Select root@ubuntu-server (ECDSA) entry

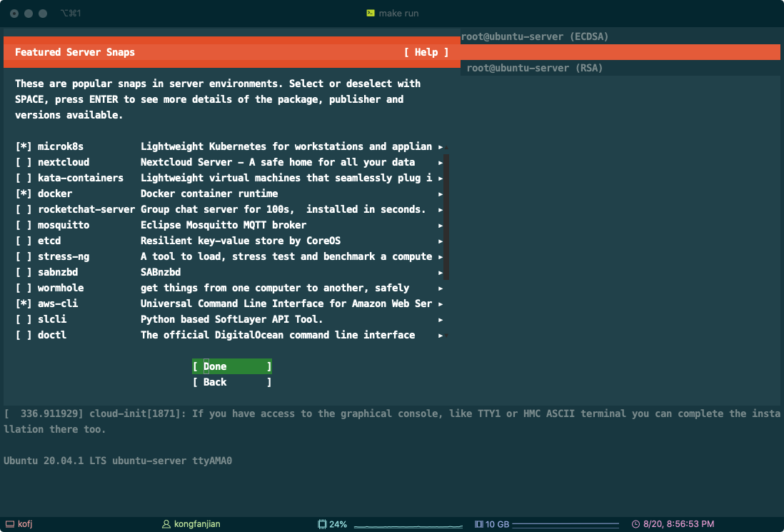535,36
